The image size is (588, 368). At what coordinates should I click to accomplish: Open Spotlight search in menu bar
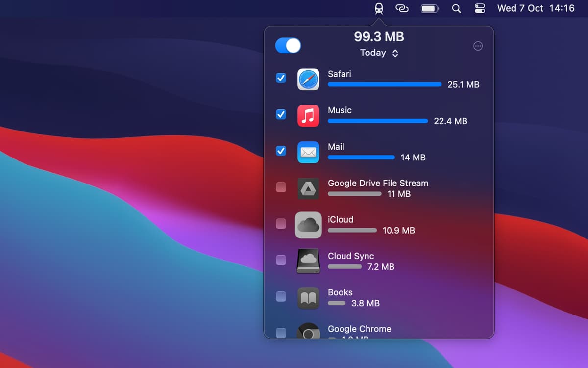coord(456,8)
